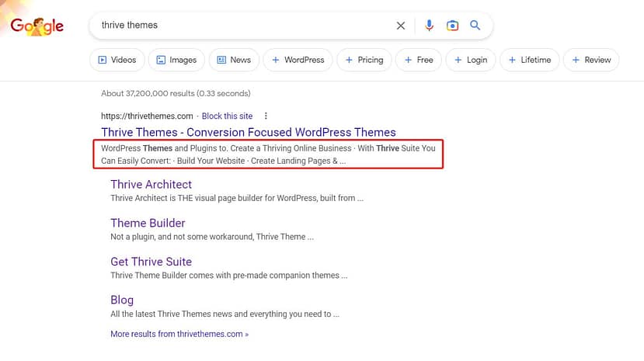The image size is (644, 361).
Task: Filter results by Videos
Action: pos(117,60)
